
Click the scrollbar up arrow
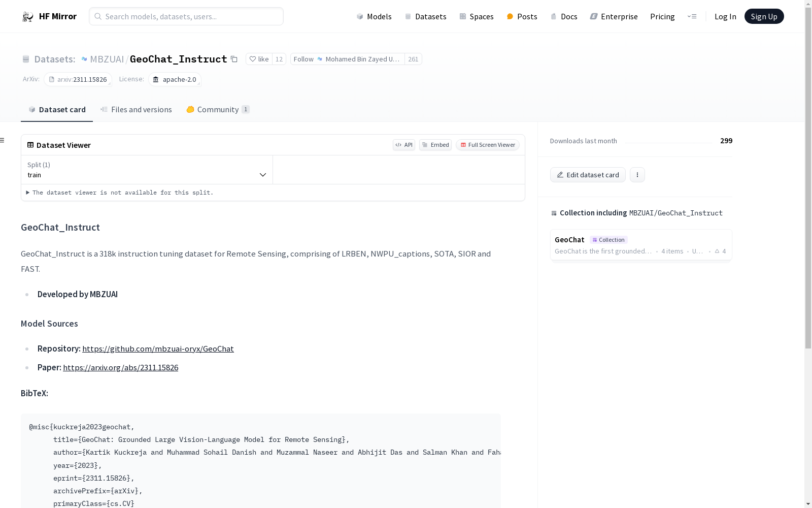pyautogui.click(x=808, y=4)
